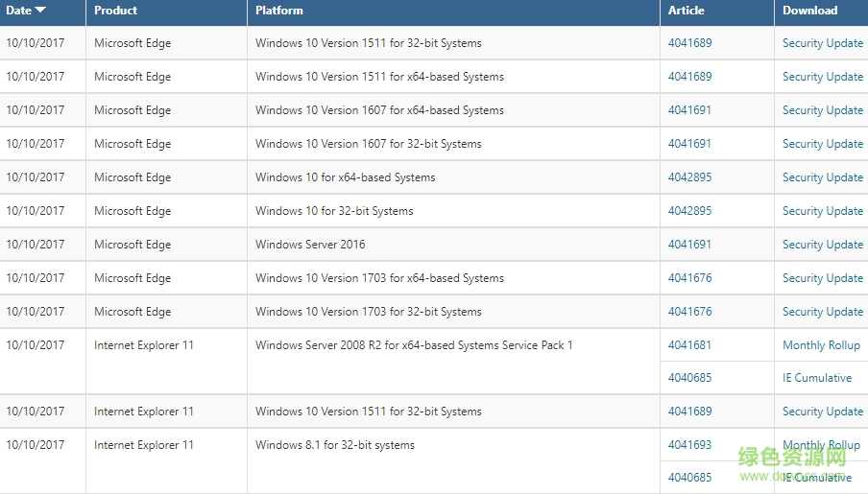Download Security Update for Windows 10 32-bit

point(823,211)
